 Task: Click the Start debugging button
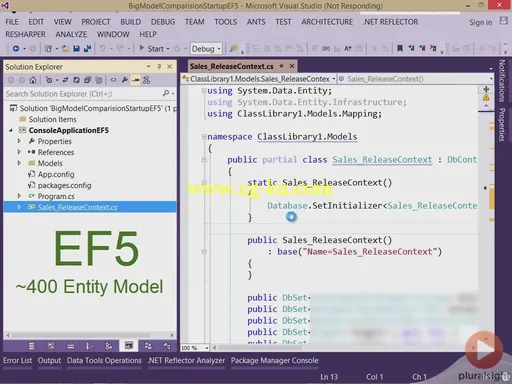[151, 49]
